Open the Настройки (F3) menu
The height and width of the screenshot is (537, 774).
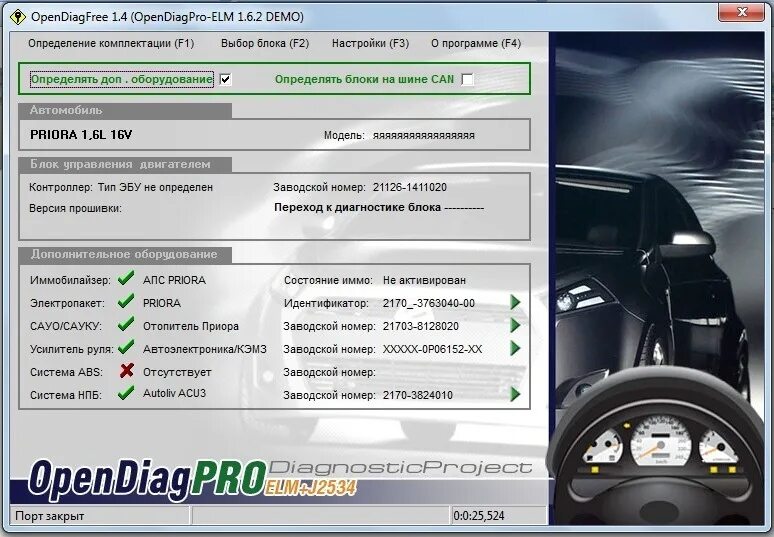click(371, 43)
